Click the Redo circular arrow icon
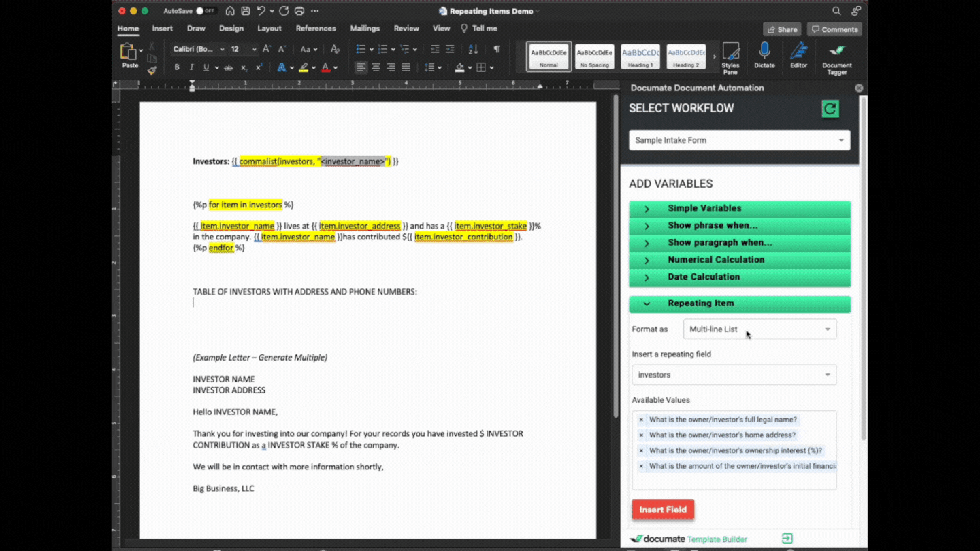Viewport: 980px width, 551px height. tap(284, 11)
